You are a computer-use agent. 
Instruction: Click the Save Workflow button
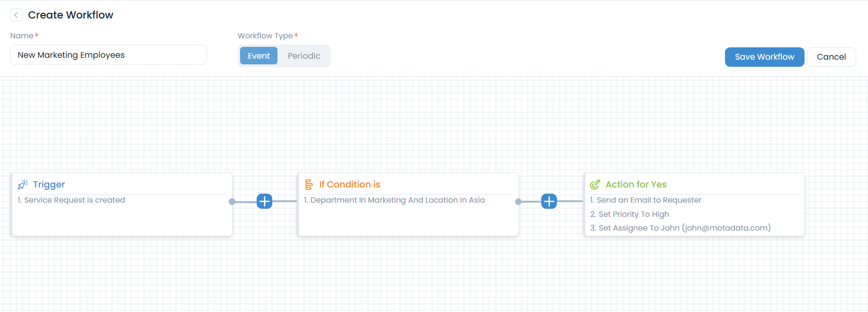pyautogui.click(x=764, y=57)
